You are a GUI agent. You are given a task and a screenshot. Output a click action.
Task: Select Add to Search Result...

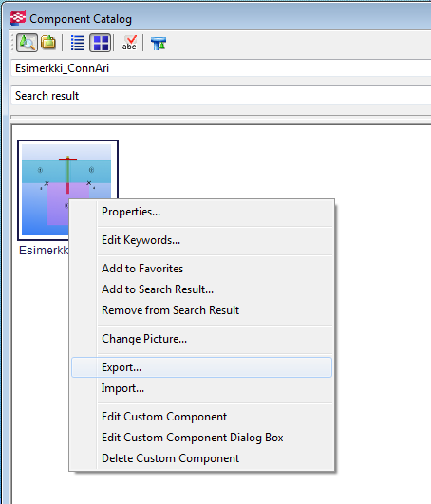coord(201,289)
